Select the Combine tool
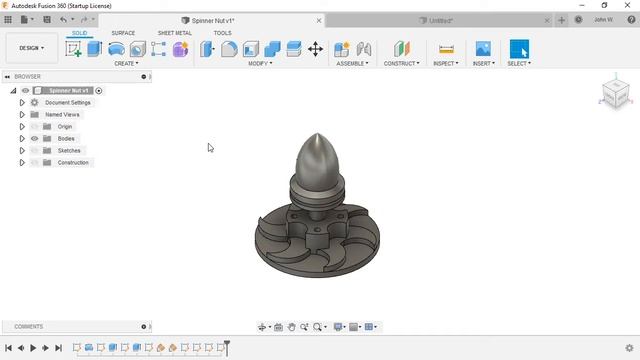The width and height of the screenshot is (640, 360). 272,49
